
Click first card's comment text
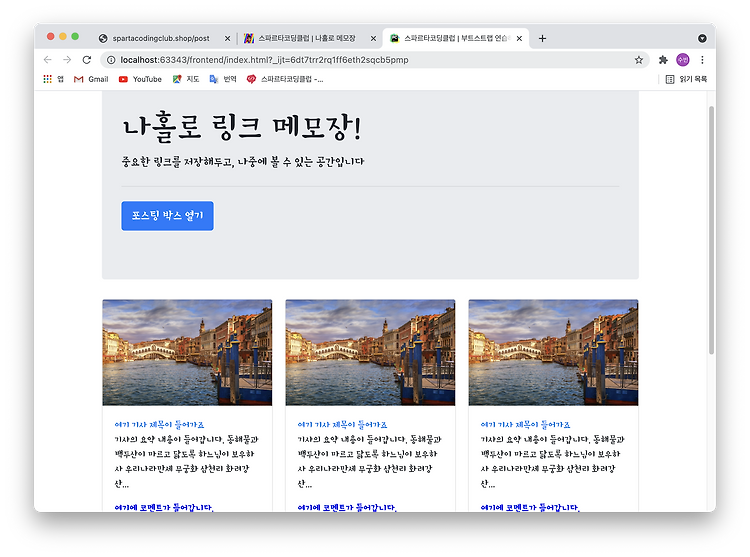point(164,507)
